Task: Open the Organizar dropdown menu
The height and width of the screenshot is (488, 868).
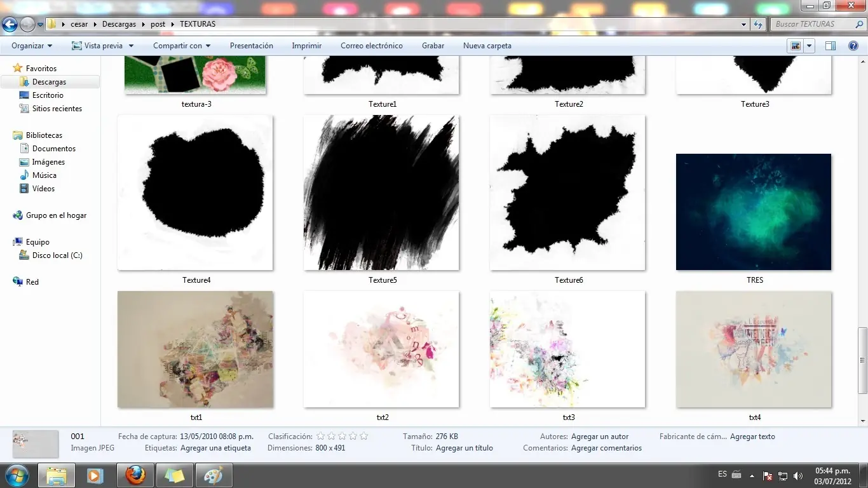Action: [32, 46]
